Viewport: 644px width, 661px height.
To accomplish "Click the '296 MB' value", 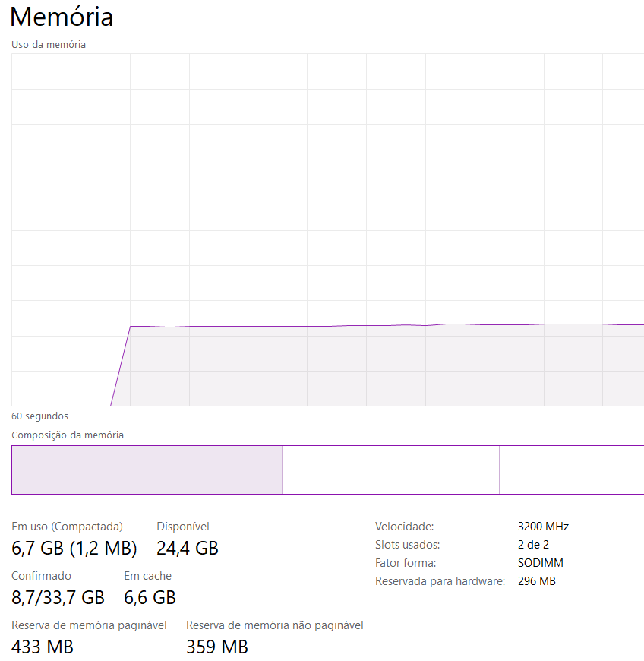I will [537, 581].
